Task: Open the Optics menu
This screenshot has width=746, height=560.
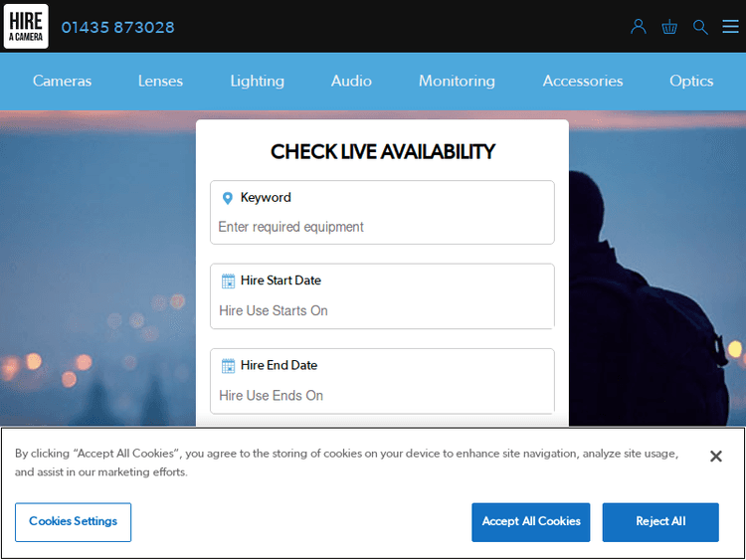Action: (x=691, y=82)
